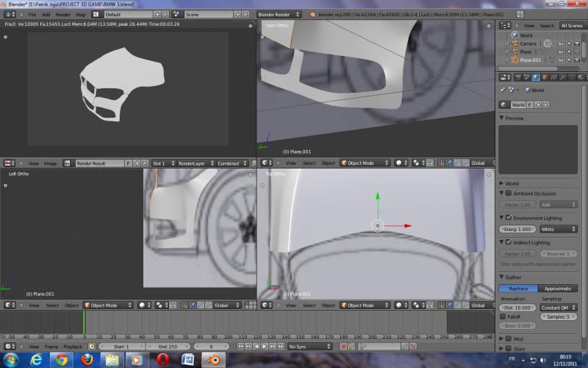The image size is (588, 368).
Task: Open Windows Start menu
Action: click(11, 360)
